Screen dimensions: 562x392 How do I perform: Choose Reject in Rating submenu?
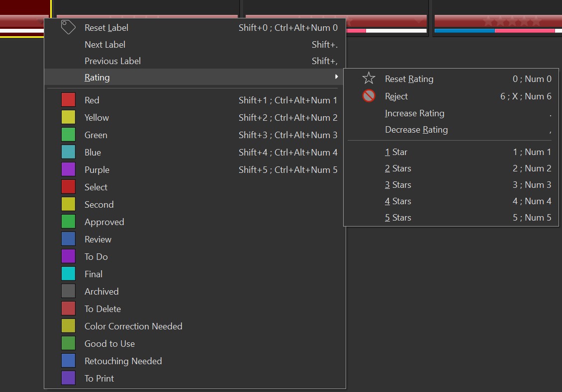pos(451,96)
